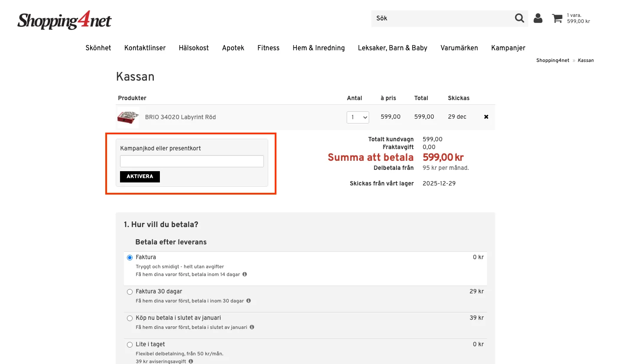Select Faktura 30 dagar payment
This screenshot has width=630, height=364.
(x=130, y=292)
